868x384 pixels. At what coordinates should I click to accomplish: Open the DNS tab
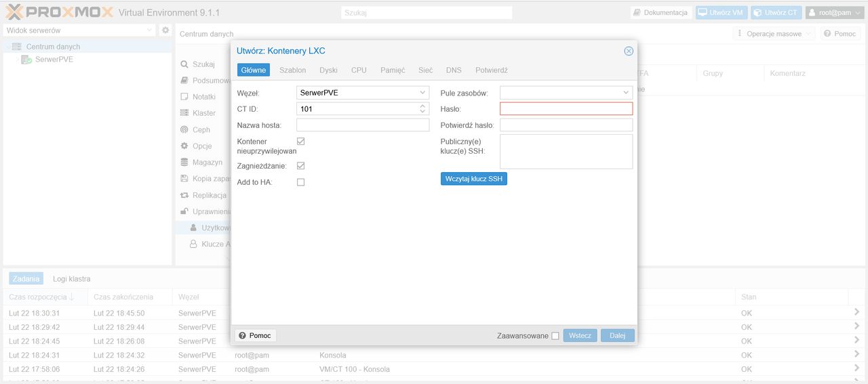point(454,70)
